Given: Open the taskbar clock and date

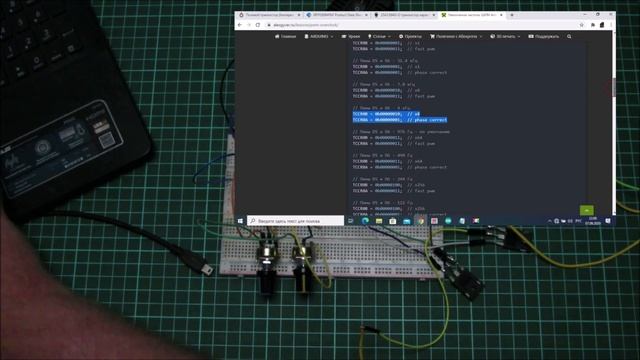Looking at the screenshot, I should point(593,221).
